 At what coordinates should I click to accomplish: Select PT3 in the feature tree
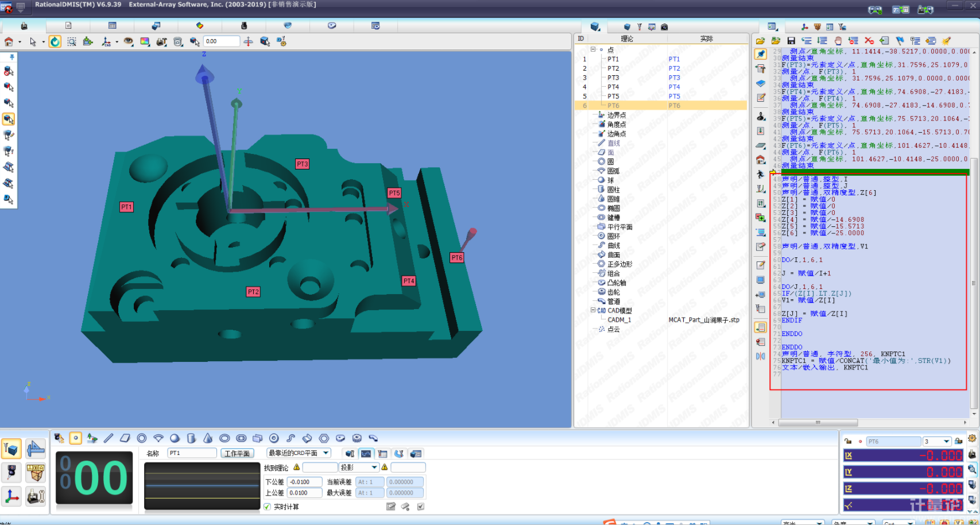coord(613,78)
